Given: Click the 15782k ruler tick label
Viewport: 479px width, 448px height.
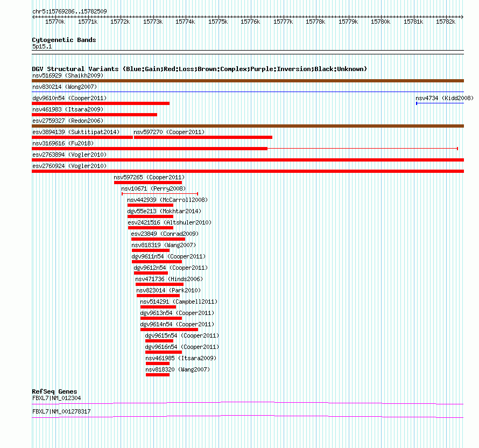Looking at the screenshot, I should click(446, 22).
